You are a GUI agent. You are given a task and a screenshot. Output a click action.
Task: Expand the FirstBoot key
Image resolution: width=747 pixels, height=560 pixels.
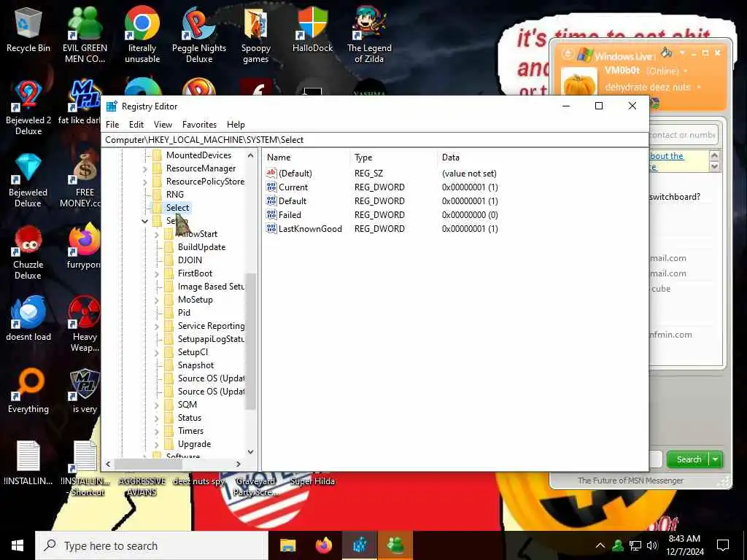[x=157, y=274]
